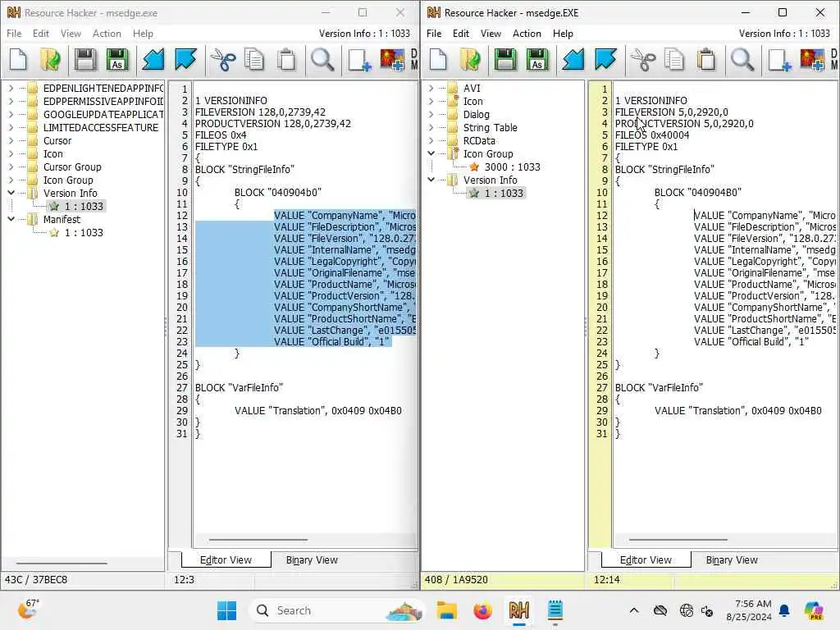
Task: Click Cut scissors icon in right window
Action: [642, 59]
